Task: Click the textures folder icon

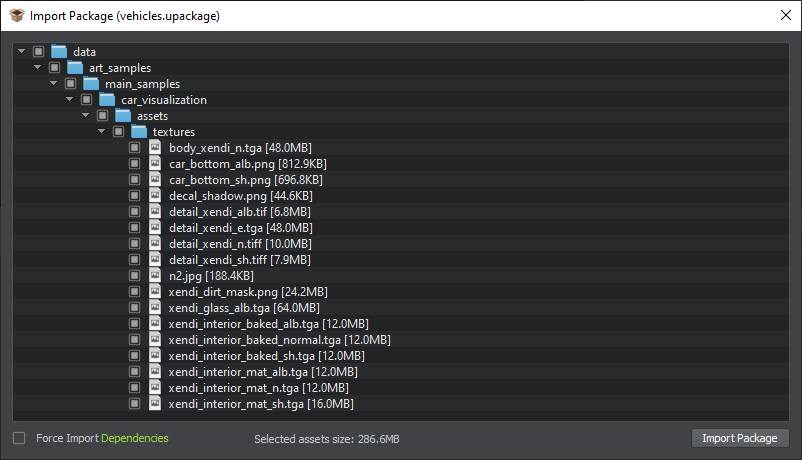Action: [139, 132]
